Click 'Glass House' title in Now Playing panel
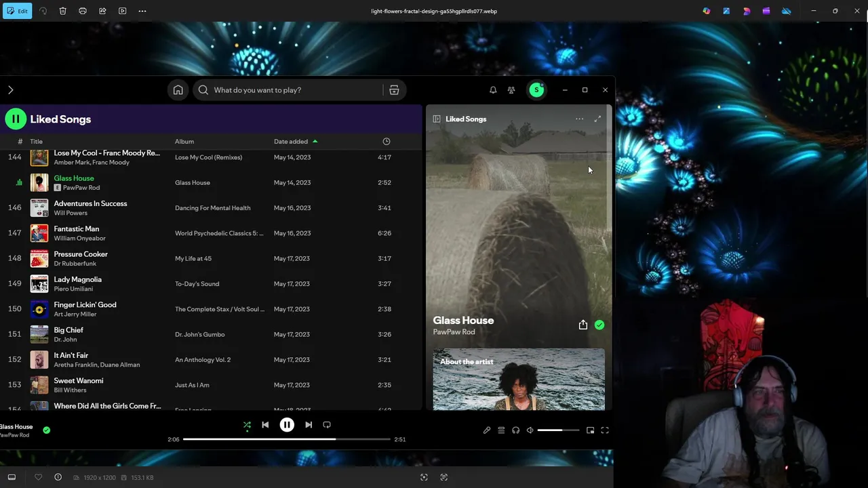The image size is (868, 488). (x=463, y=320)
